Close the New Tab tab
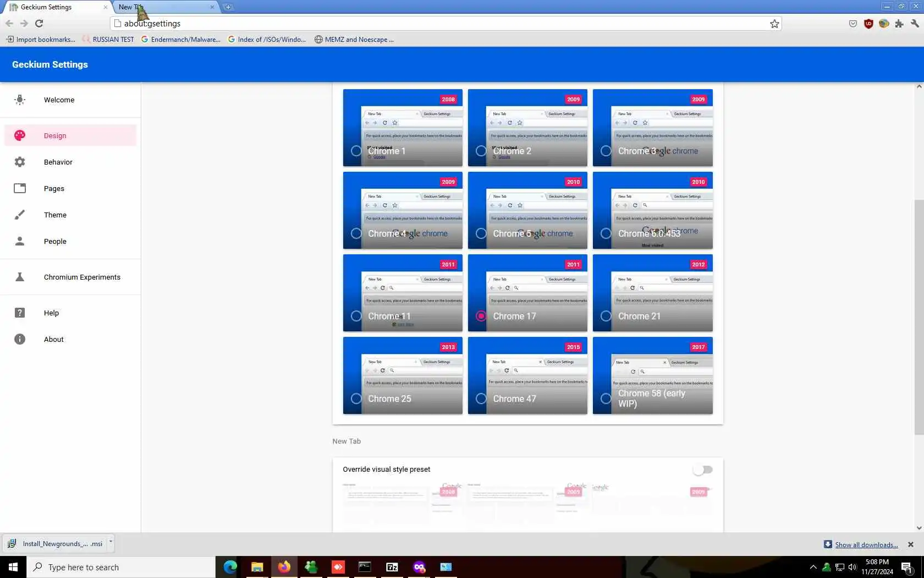 point(212,7)
